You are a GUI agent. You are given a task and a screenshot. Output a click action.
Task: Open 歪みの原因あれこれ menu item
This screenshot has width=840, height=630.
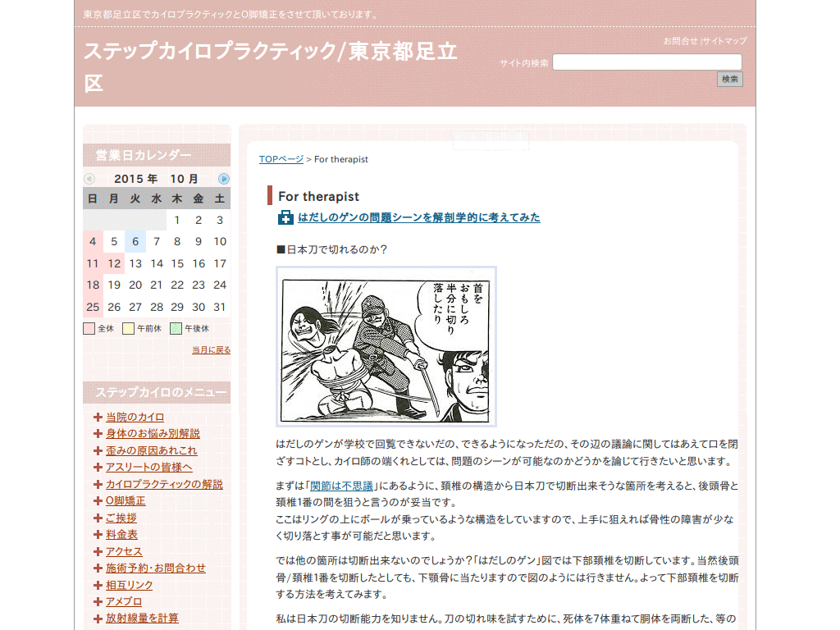[x=152, y=450]
